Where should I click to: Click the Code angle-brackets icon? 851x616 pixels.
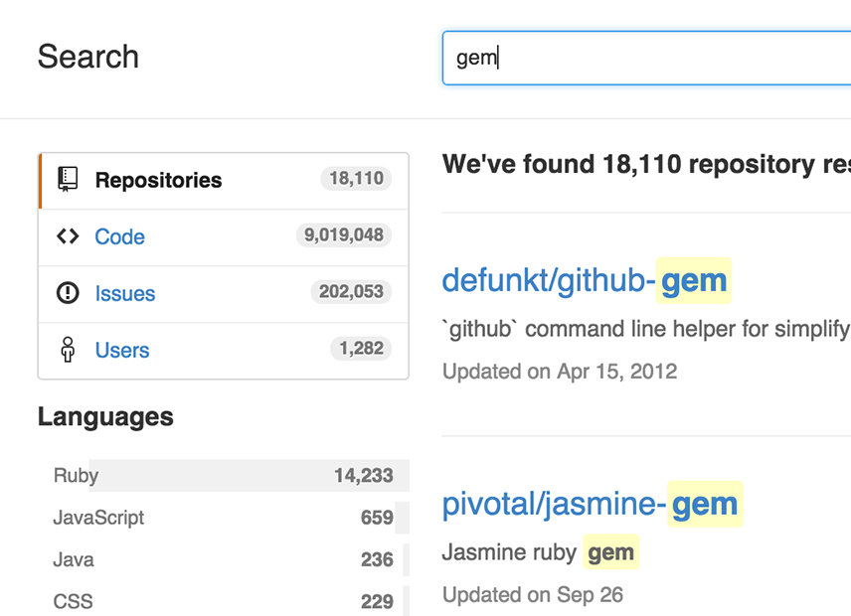pos(68,236)
